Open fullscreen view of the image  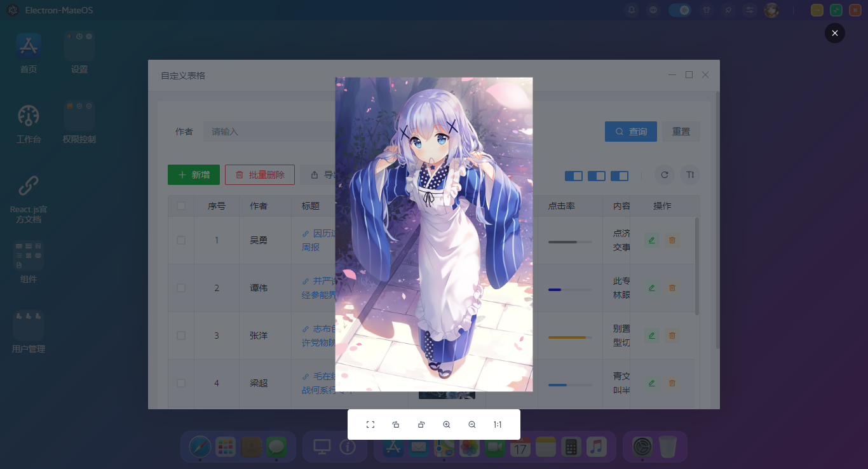click(370, 424)
